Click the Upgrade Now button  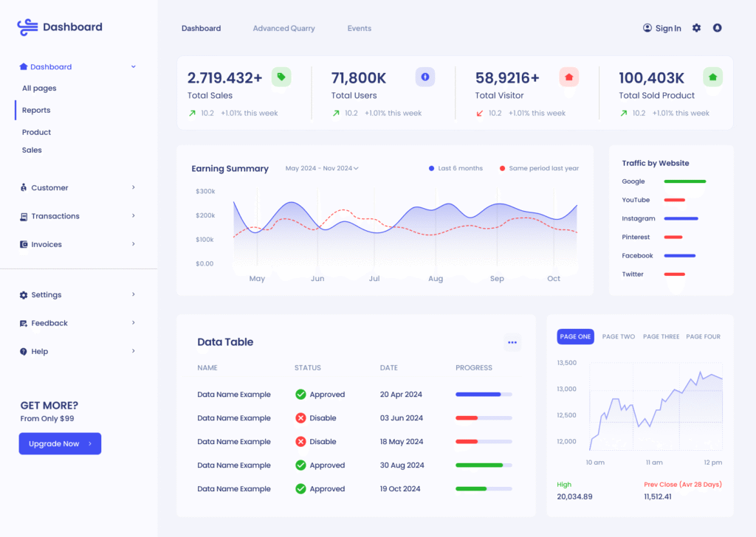(x=60, y=443)
